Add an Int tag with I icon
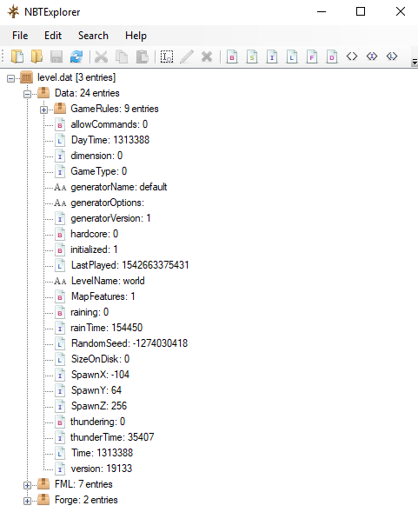 pyautogui.click(x=272, y=57)
